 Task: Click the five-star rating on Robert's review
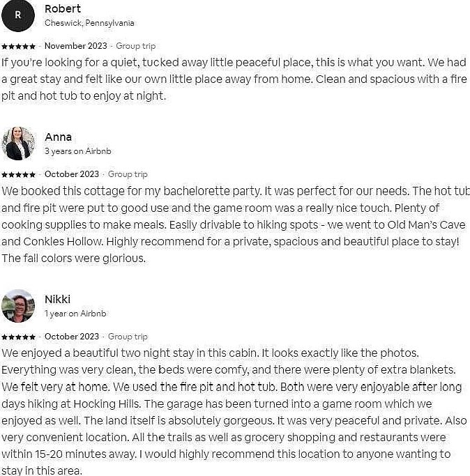19,46
